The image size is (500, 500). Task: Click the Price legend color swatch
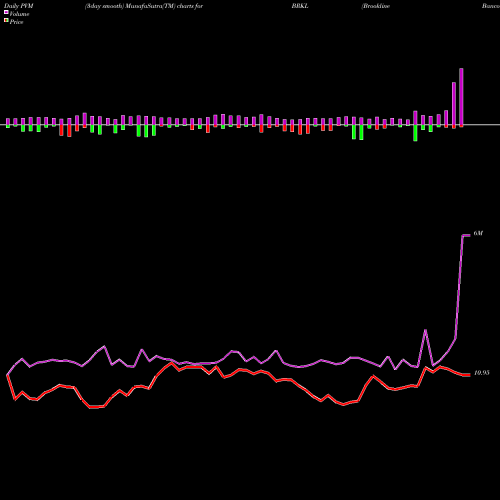[6, 21]
